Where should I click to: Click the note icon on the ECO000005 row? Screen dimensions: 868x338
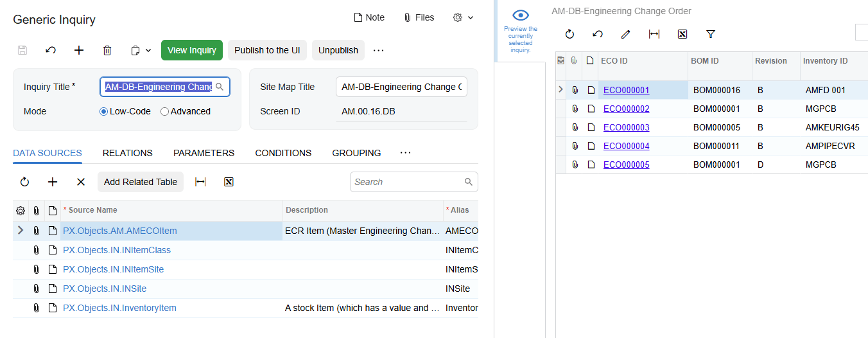coord(591,165)
